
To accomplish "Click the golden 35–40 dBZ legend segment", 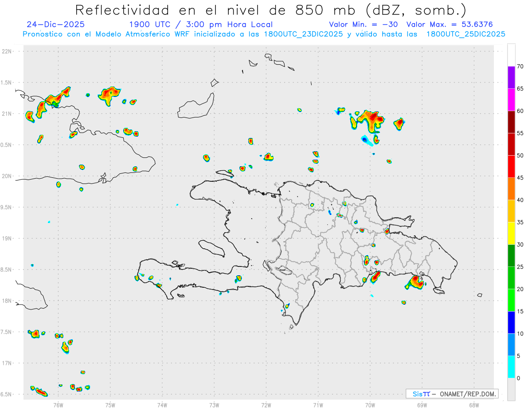I will point(511,211).
